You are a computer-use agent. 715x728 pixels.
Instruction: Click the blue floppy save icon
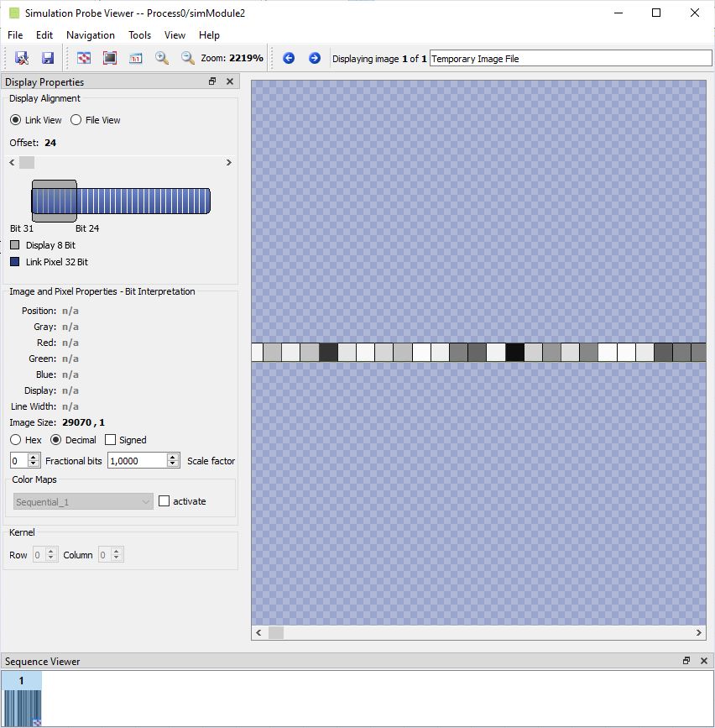pos(48,58)
